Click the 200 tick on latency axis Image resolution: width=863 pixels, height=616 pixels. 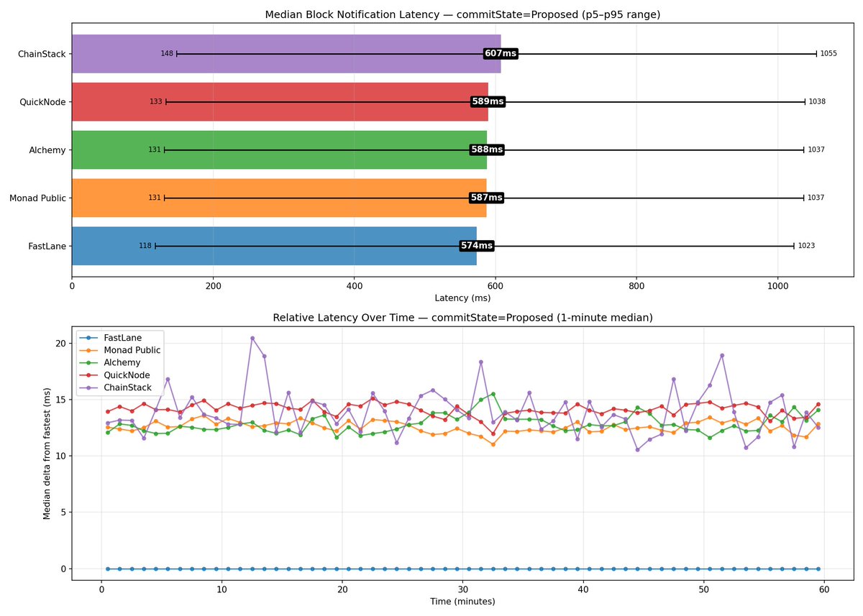click(x=213, y=285)
